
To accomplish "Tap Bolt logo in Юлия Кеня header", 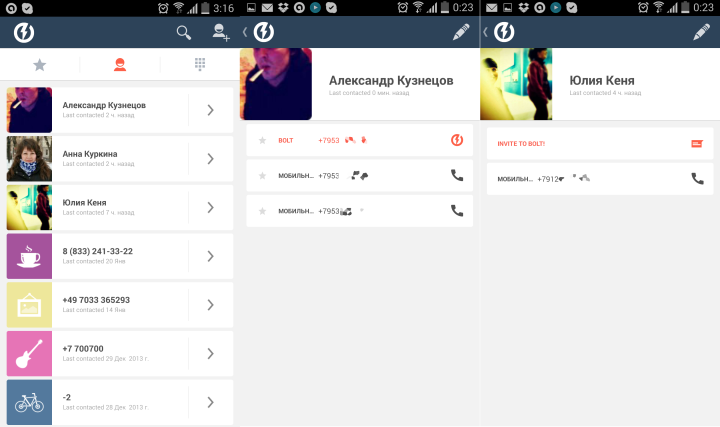I will point(504,32).
